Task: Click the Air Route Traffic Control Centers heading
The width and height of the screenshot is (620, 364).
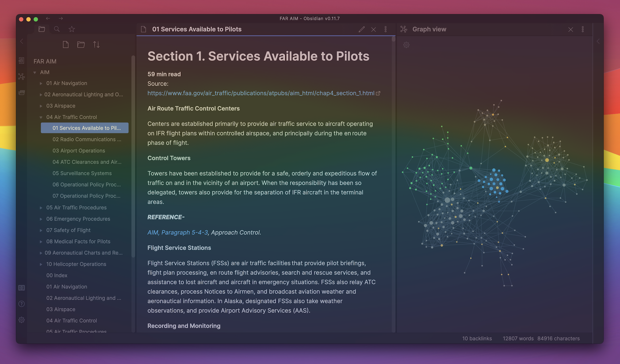Action: pyautogui.click(x=194, y=109)
